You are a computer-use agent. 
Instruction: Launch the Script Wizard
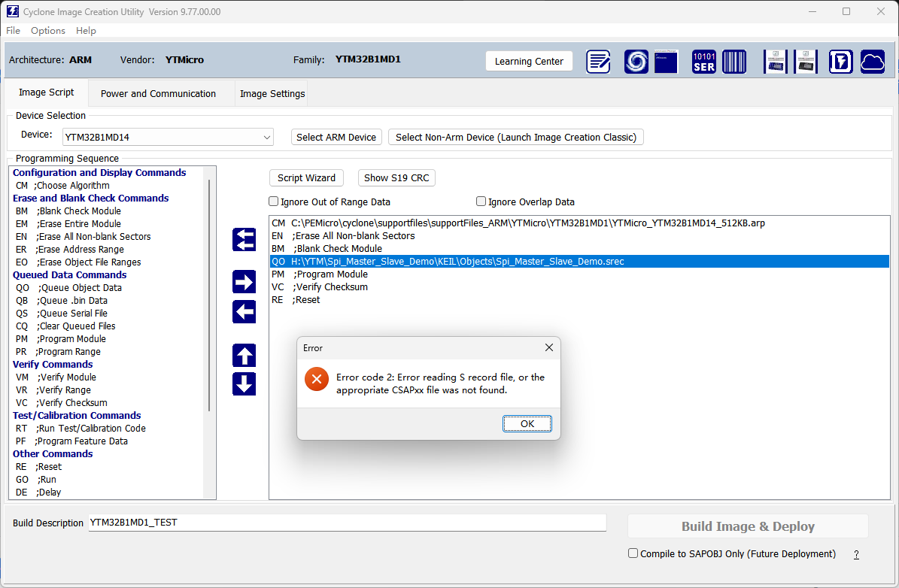[x=307, y=177]
